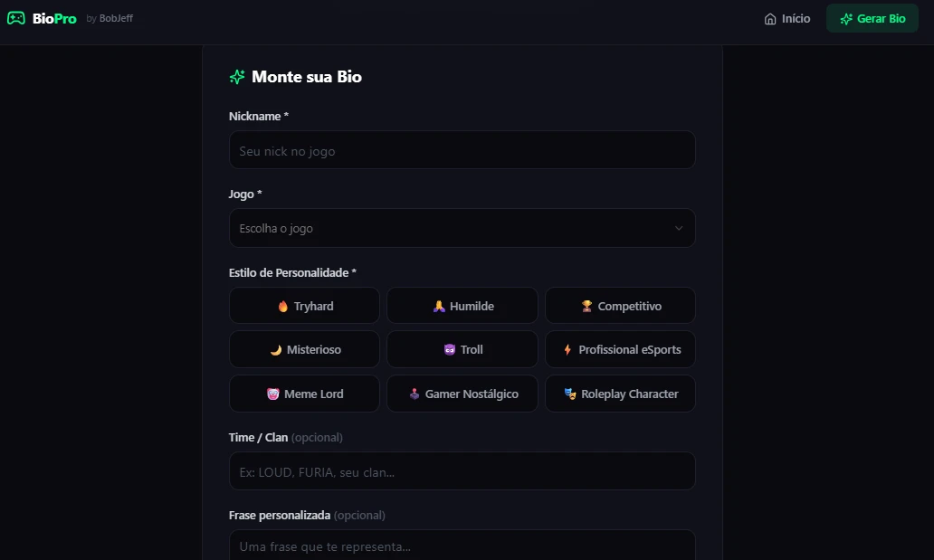This screenshot has width=934, height=560.
Task: Toggle the Troll personality style
Action: (x=462, y=349)
